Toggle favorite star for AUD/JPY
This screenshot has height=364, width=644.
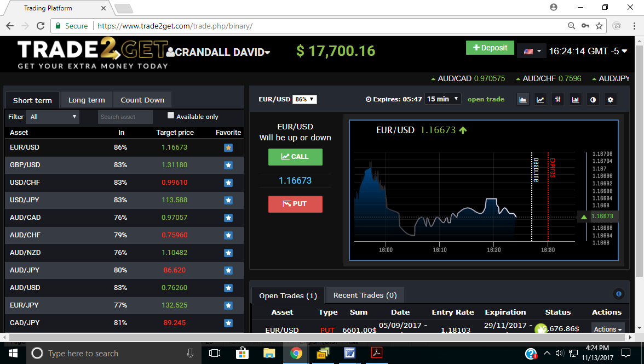tap(228, 271)
